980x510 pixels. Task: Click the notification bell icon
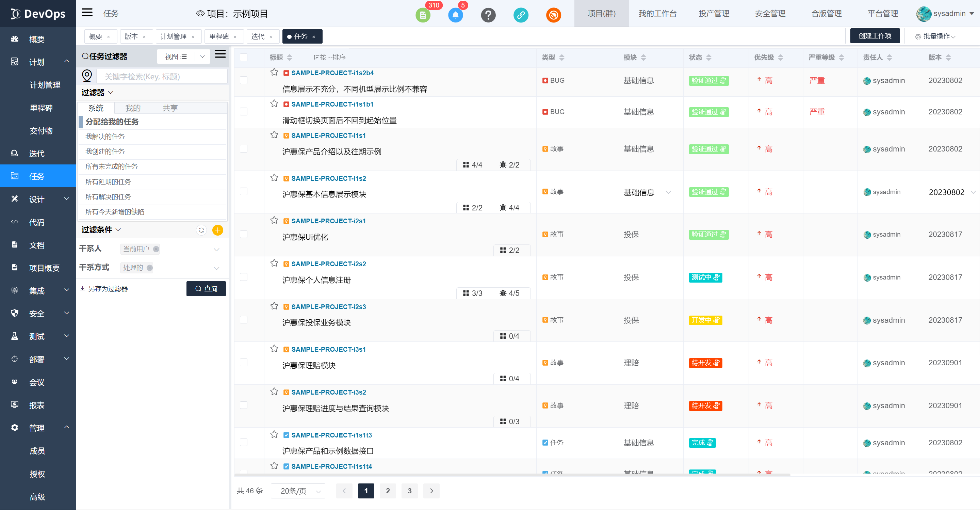coord(455,15)
